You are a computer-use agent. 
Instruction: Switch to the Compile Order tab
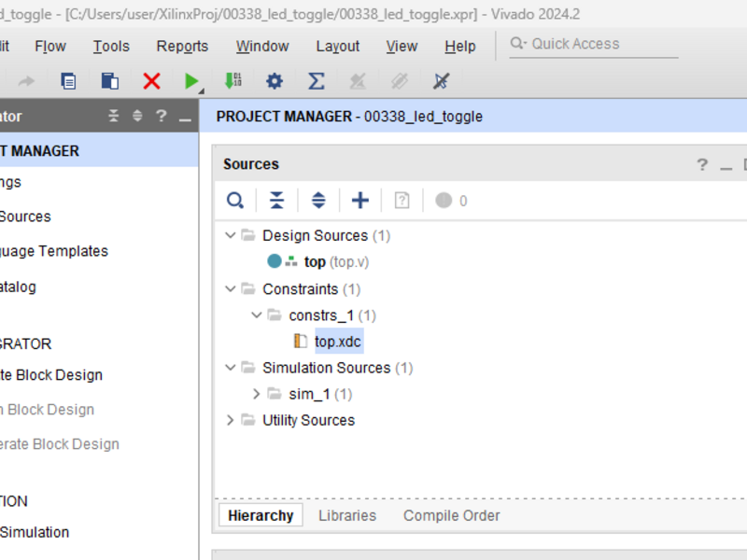point(452,515)
